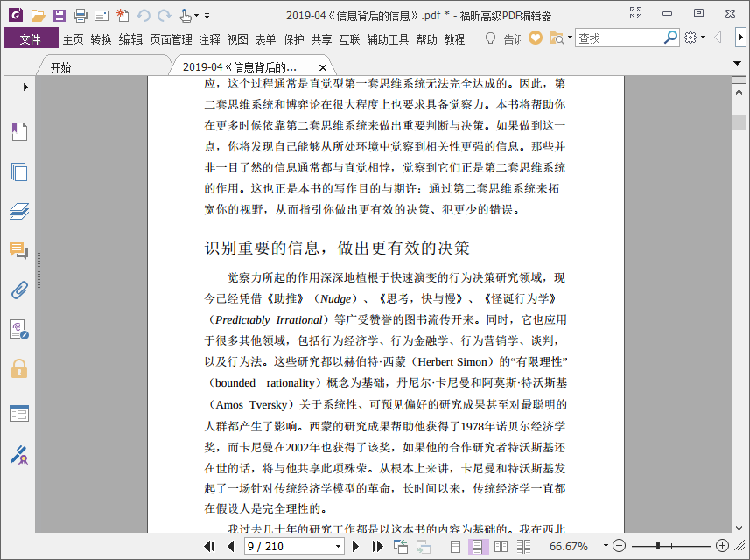
Task: Go to the first page
Action: point(209,546)
